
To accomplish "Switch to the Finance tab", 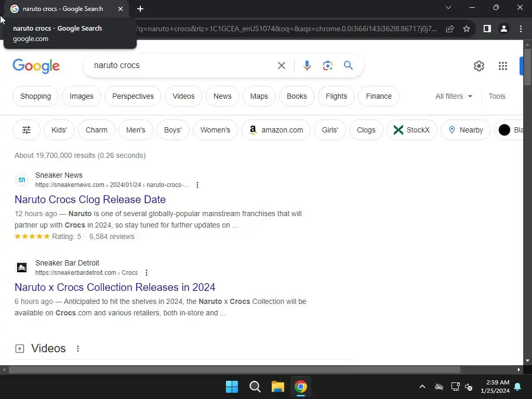I will pos(379,96).
